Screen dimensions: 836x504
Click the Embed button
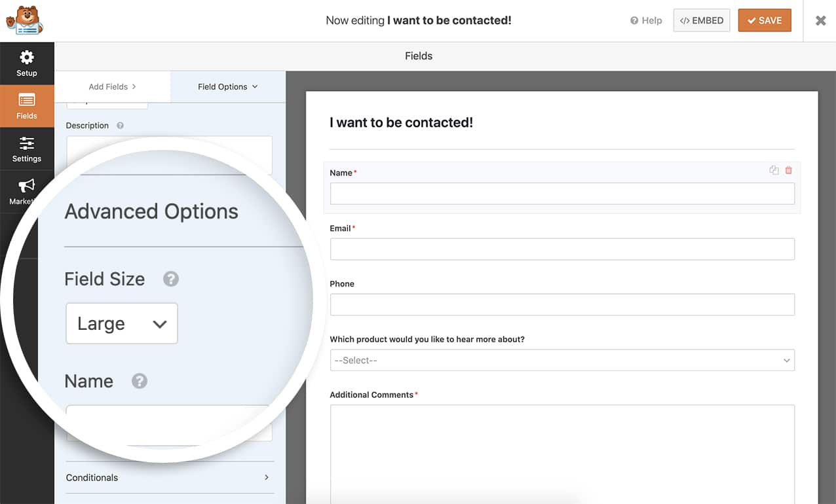click(x=701, y=20)
